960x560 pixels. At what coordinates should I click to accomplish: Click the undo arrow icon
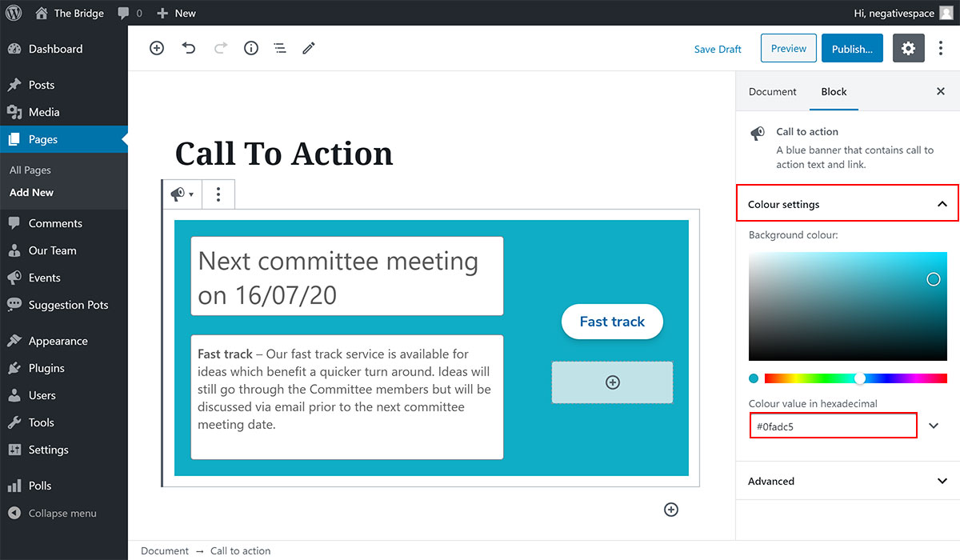[189, 48]
